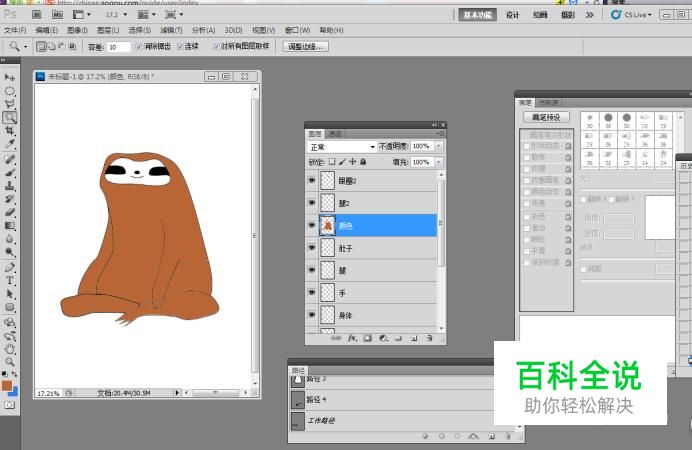The height and width of the screenshot is (450, 692).
Task: Click lock position icon in Layers panel
Action: [x=353, y=162]
